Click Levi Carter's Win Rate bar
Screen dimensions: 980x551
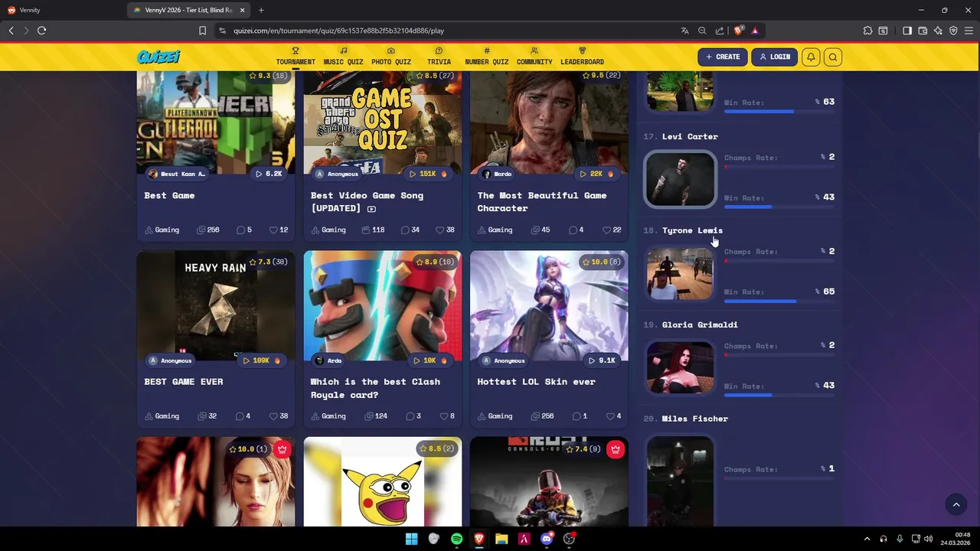coord(779,207)
